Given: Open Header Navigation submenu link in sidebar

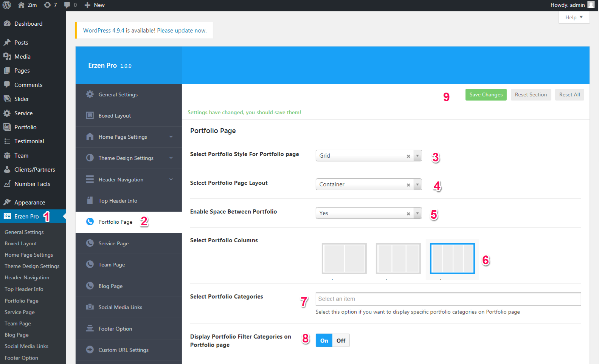Looking at the screenshot, I should click(x=27, y=277).
